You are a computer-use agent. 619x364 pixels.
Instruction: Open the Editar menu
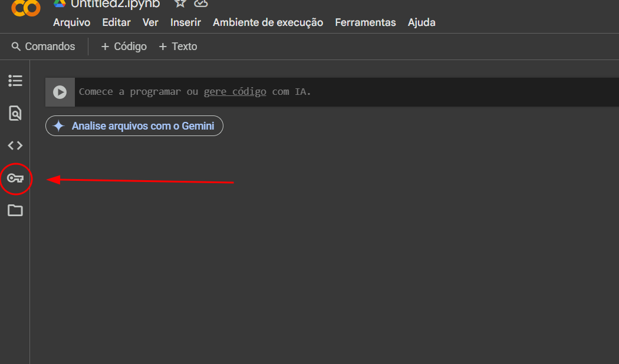[116, 22]
